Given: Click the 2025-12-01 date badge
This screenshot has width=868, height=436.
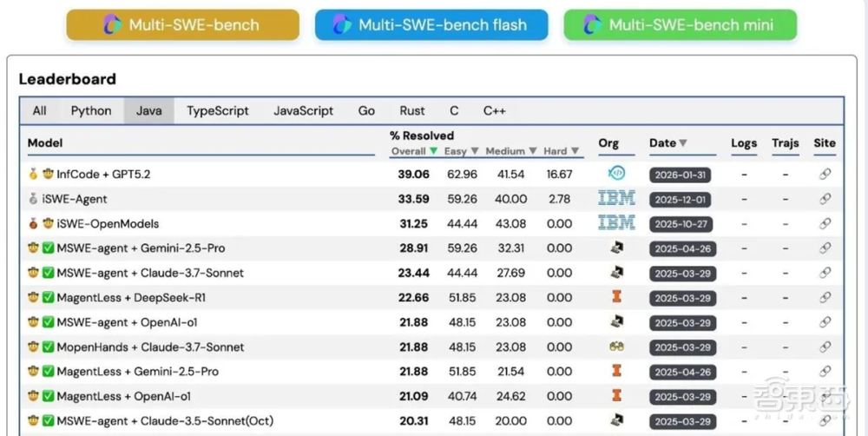Looking at the screenshot, I should coord(681,200).
